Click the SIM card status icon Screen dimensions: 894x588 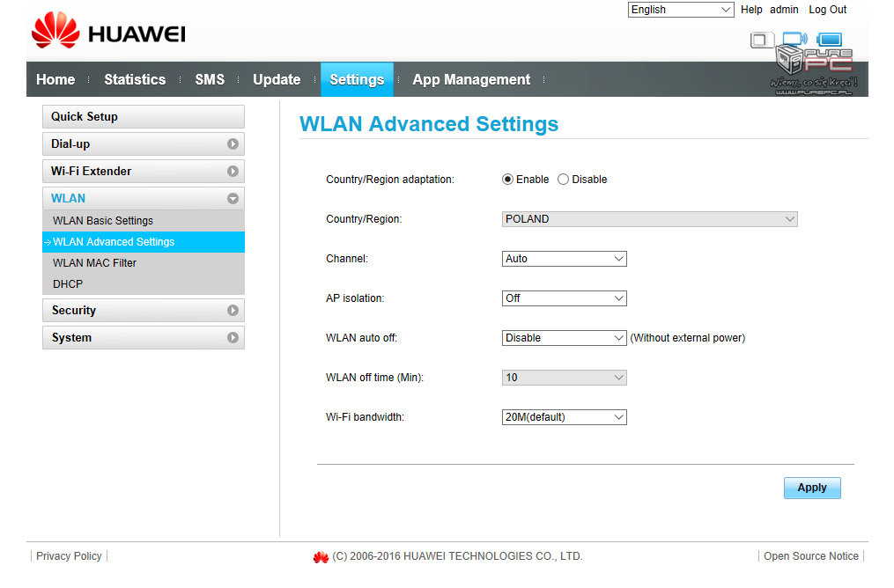761,40
